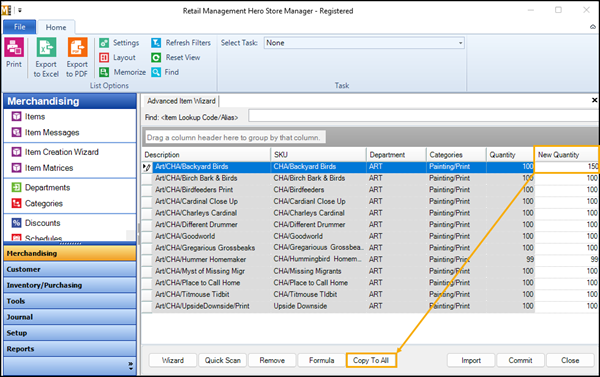The image size is (600, 377).
Task: Click the Close button at bottom right
Action: pos(570,360)
